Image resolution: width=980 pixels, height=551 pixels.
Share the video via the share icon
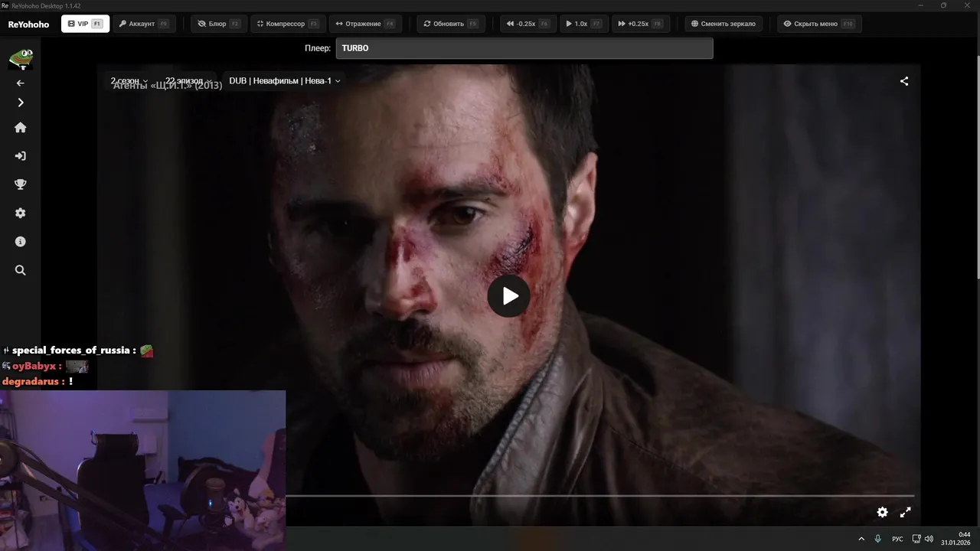(904, 81)
